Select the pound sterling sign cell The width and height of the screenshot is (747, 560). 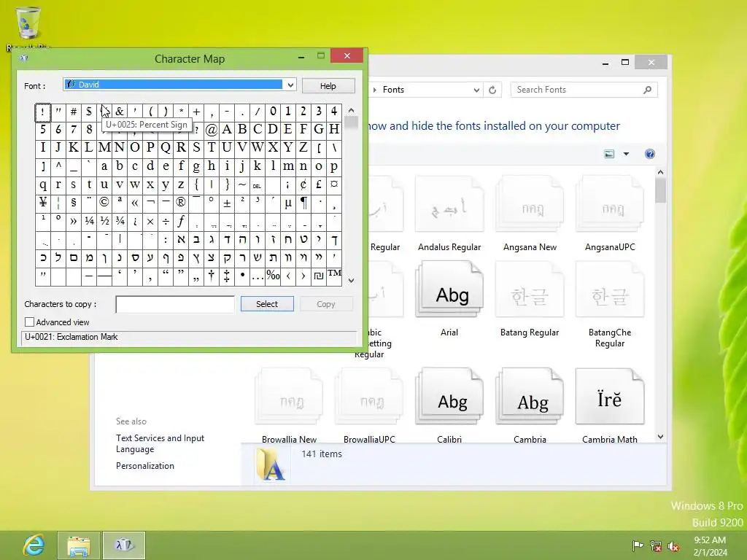[x=319, y=184]
